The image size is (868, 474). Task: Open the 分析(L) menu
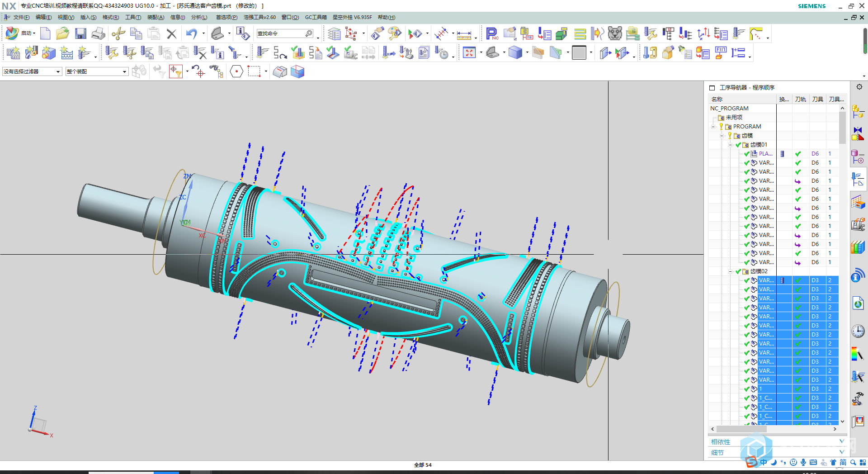click(x=199, y=17)
